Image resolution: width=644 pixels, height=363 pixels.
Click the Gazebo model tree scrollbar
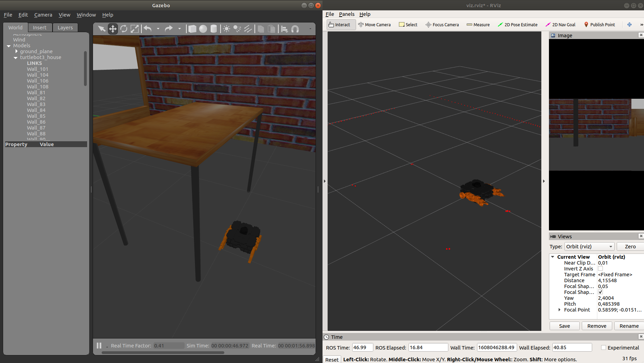tap(85, 68)
